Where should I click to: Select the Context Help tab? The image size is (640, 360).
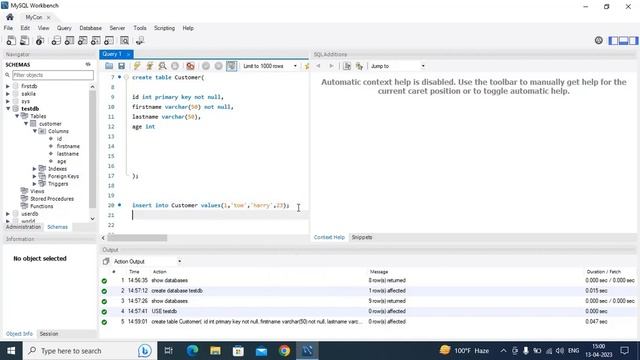[329, 237]
